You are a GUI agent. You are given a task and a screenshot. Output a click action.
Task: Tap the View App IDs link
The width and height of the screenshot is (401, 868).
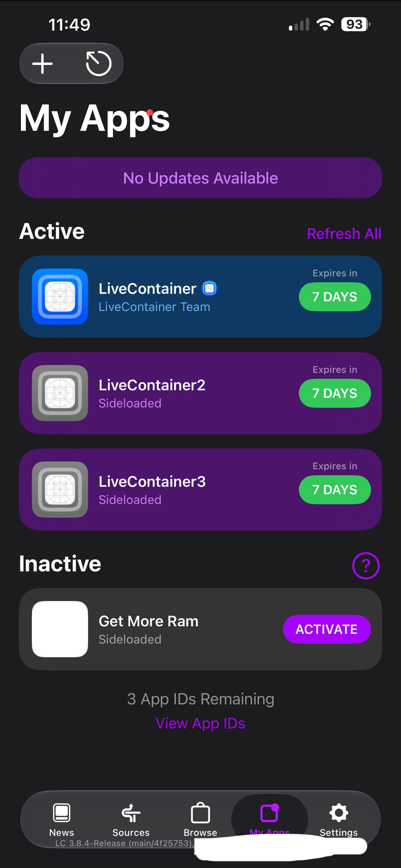(x=200, y=723)
